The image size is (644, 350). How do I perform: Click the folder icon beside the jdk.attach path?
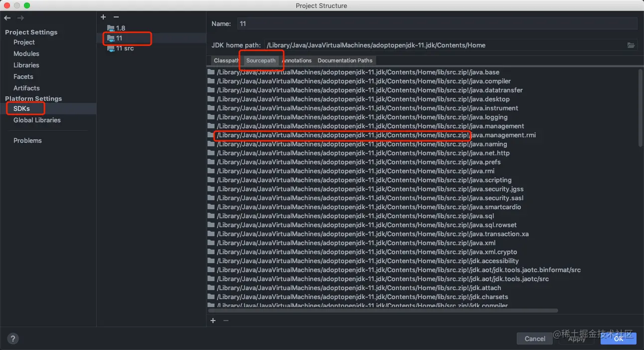(211, 288)
